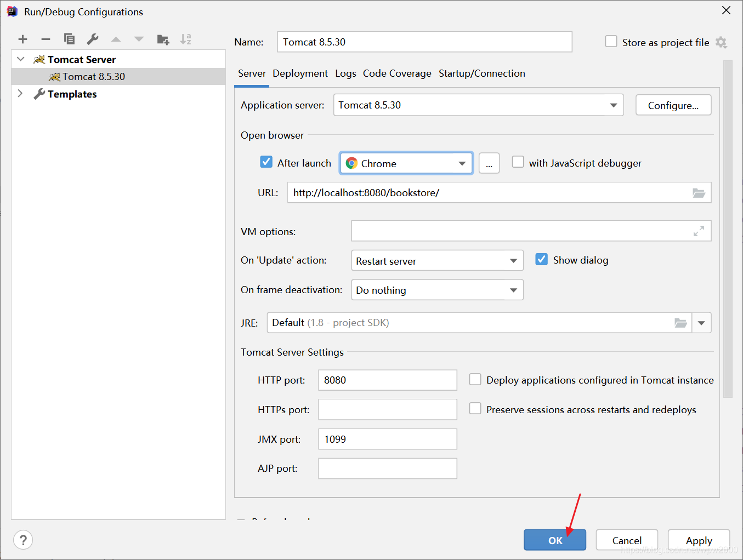Confirm with the OK button
Screen dimensions: 743x560
(x=555, y=540)
